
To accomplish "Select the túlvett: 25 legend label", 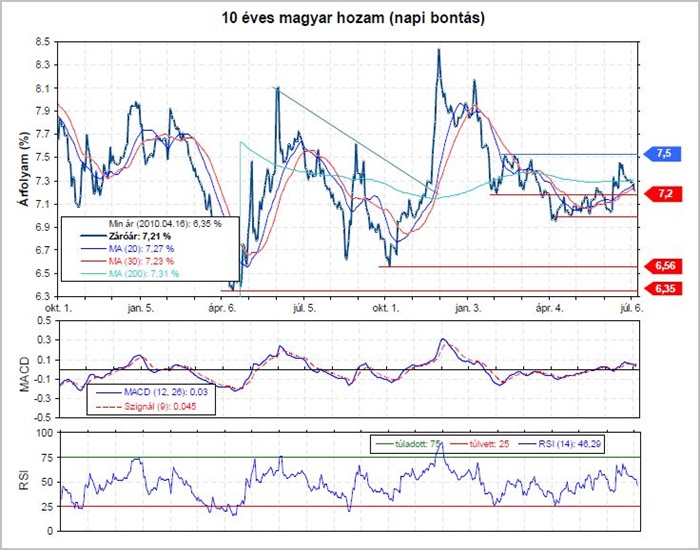I will 485,441.
